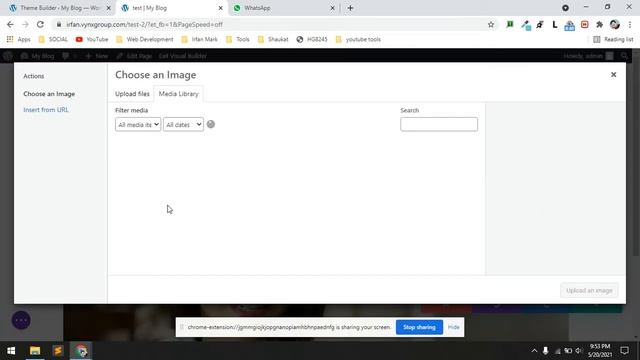Switch to the Upload files tab
Viewport: 640px width, 360px height.
click(x=132, y=94)
